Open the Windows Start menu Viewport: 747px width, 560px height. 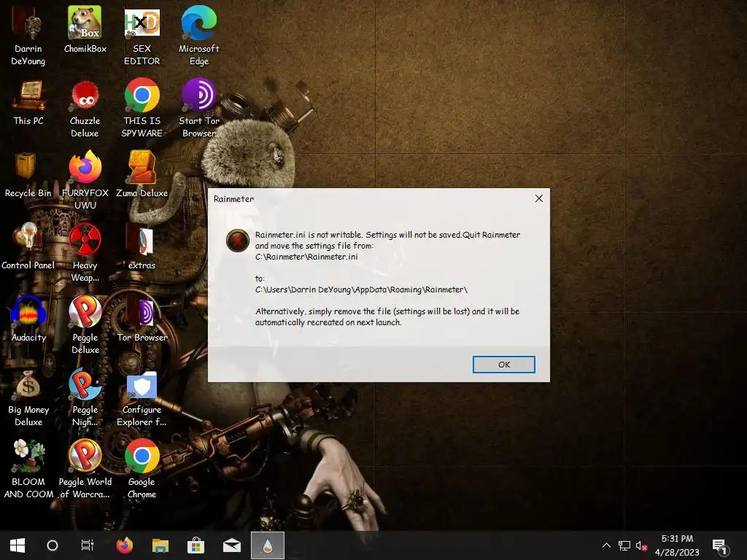pyautogui.click(x=18, y=545)
